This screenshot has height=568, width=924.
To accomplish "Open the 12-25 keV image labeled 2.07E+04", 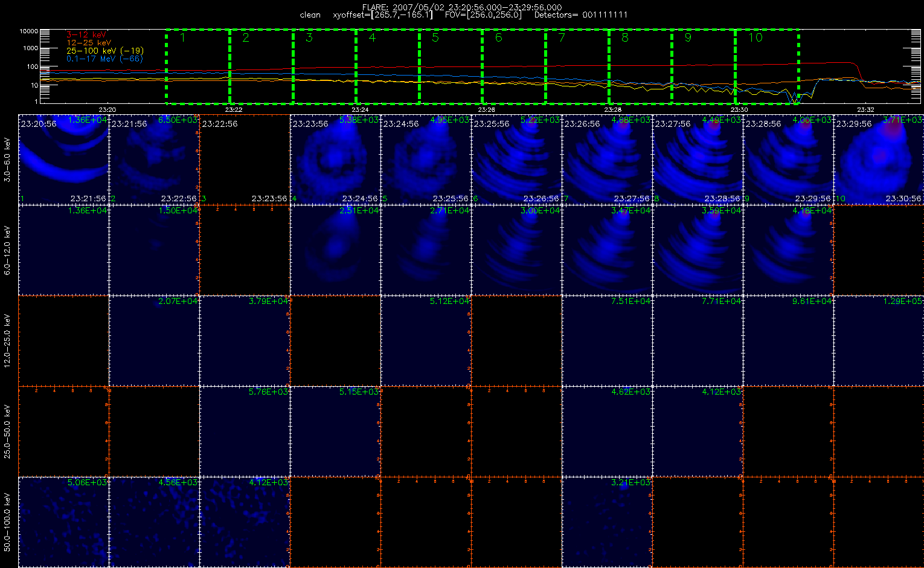I will pos(155,340).
